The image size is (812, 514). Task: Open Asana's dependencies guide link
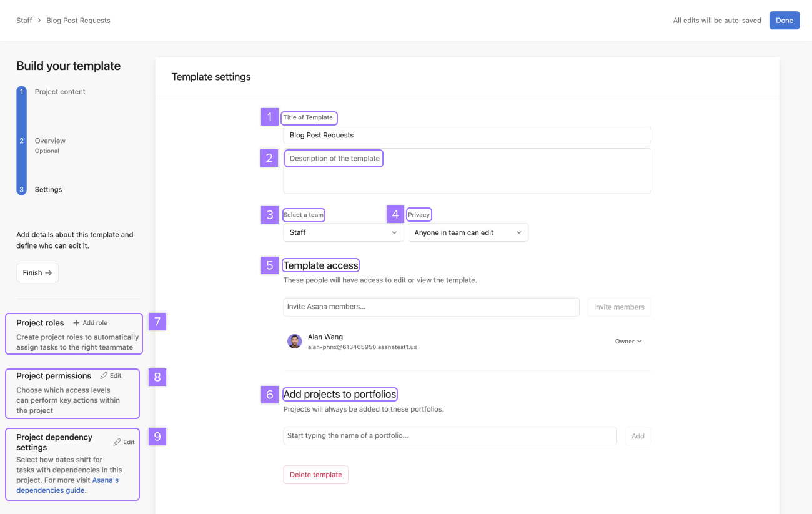tap(67, 485)
